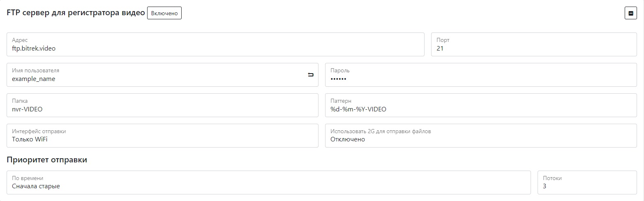Open the Интерфейс отправки dropdown
The width and height of the screenshot is (644, 201).
click(162, 136)
